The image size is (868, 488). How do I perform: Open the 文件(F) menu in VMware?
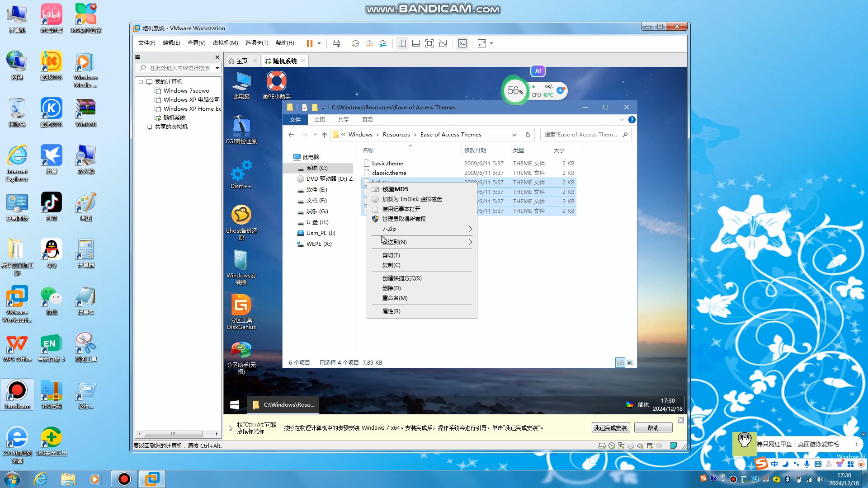pos(146,43)
